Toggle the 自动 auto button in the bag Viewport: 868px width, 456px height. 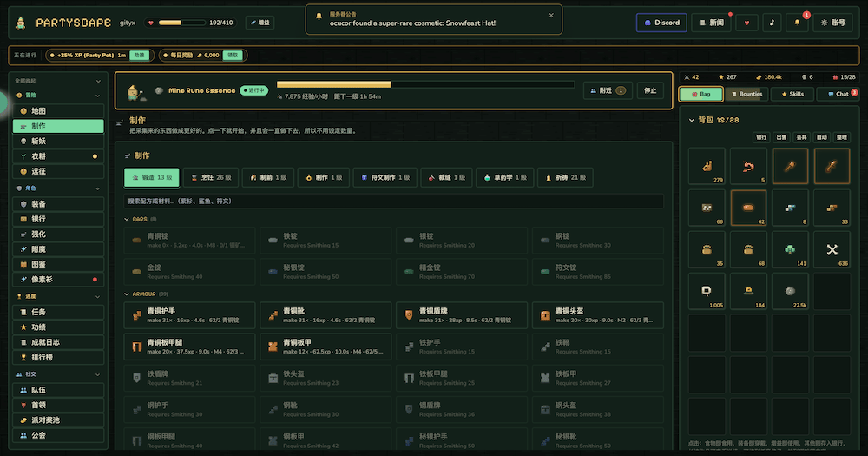pyautogui.click(x=821, y=137)
